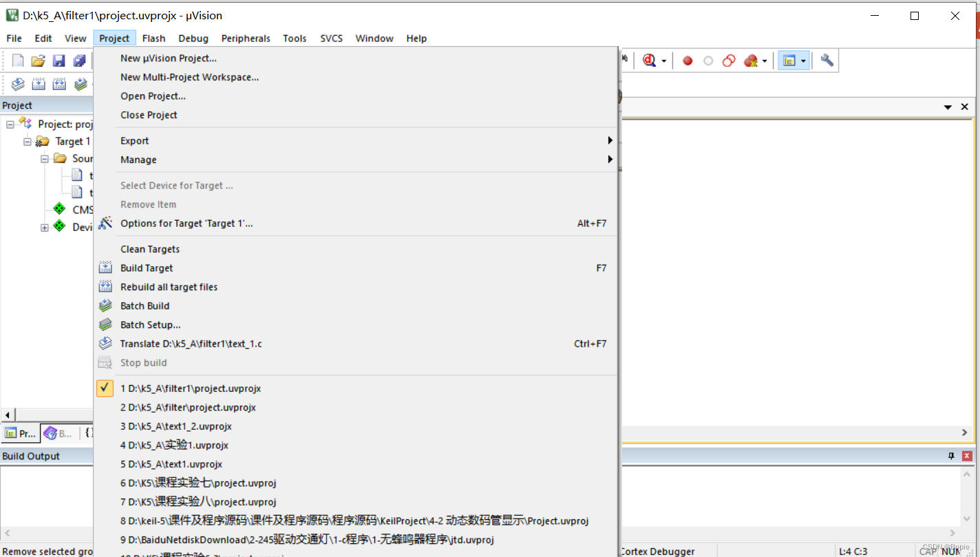Screen dimensions: 980x557
Task: Click the Translate file menu icon
Action: [105, 343]
